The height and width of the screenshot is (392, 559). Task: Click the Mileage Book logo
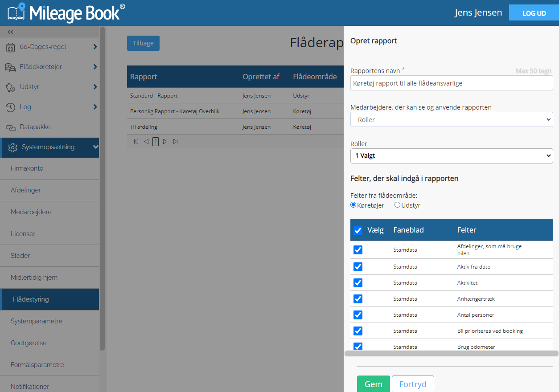point(66,12)
